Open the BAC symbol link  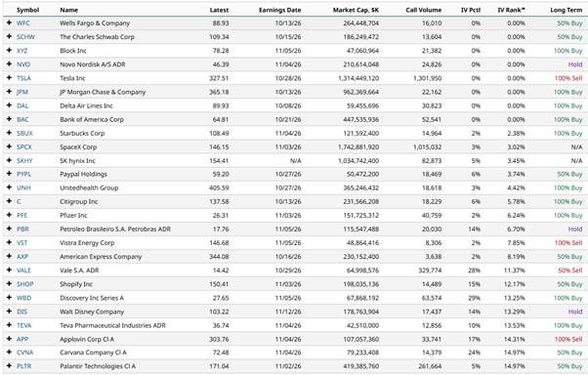click(22, 119)
